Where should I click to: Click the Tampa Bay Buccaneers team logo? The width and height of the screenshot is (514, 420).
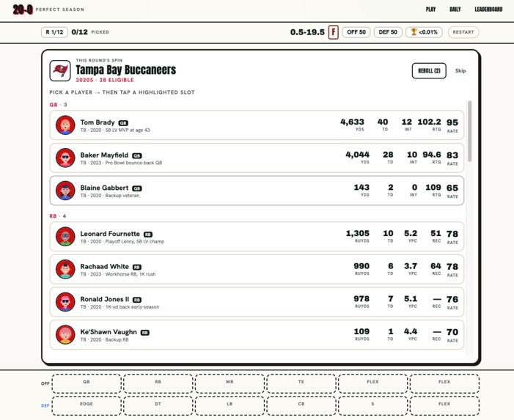pos(60,70)
